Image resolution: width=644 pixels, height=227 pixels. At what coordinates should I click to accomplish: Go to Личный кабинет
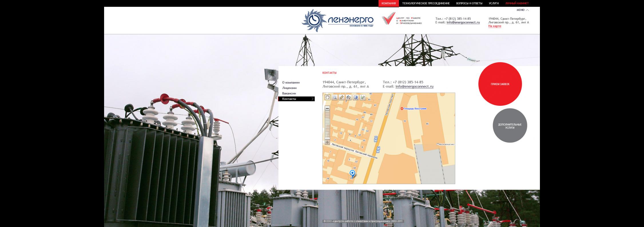tap(517, 3)
